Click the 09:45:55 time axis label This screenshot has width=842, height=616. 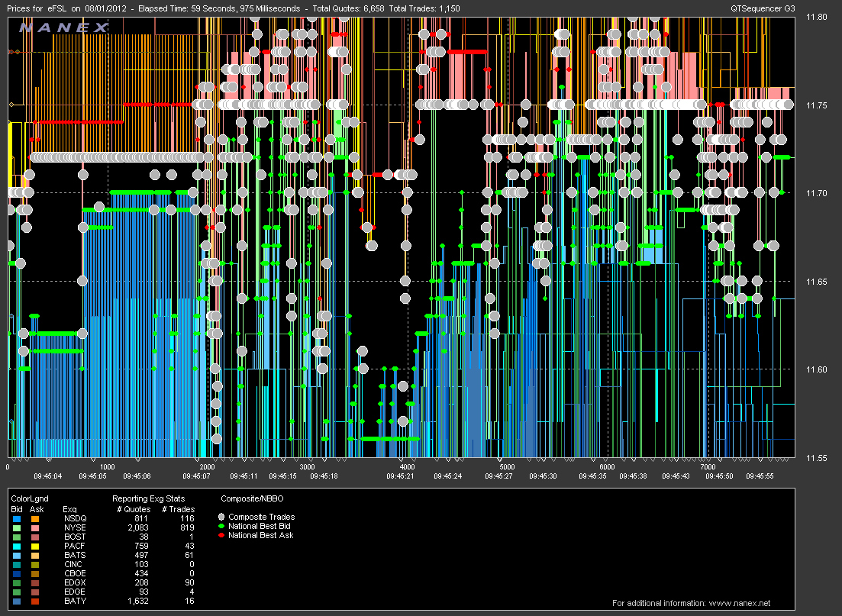coord(760,476)
